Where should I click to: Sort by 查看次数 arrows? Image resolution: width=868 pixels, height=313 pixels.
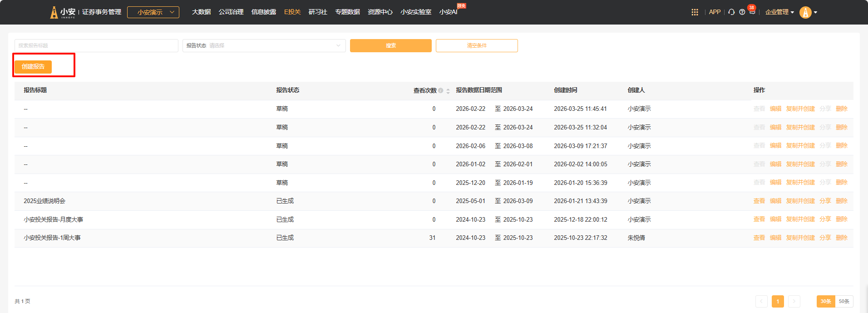[448, 91]
